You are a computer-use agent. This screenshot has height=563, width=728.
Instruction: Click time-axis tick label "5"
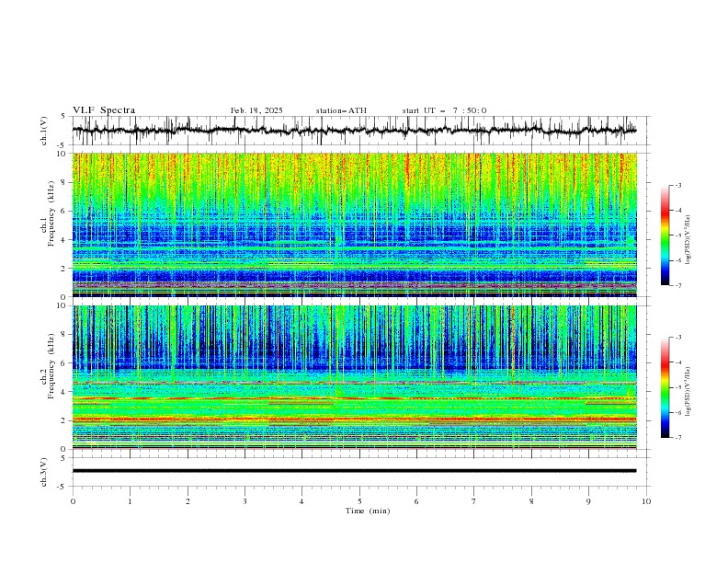coord(359,501)
